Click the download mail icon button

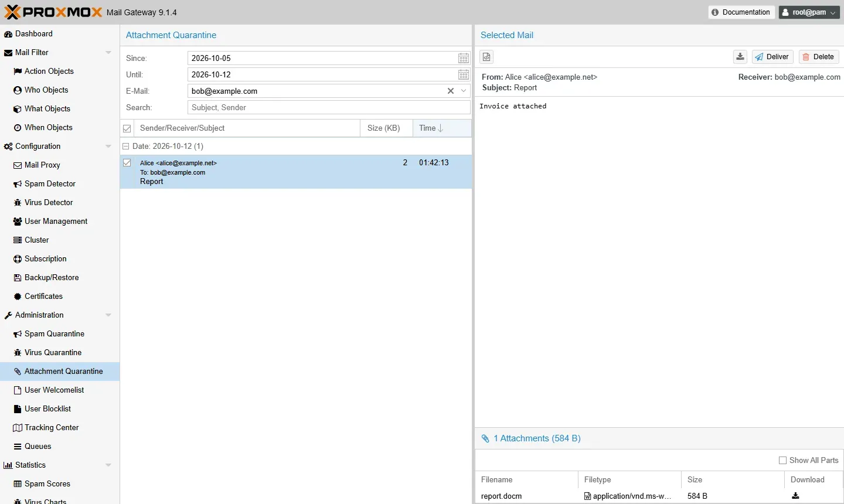tap(740, 57)
